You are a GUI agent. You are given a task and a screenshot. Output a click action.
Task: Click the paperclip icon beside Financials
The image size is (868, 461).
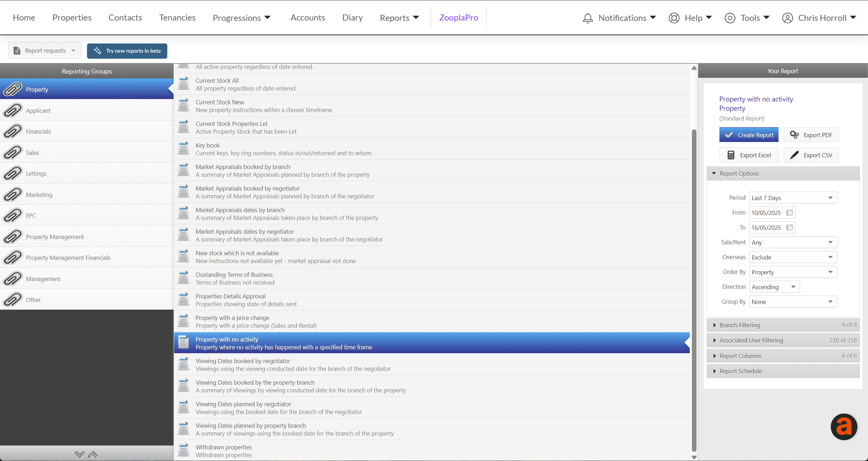(x=12, y=131)
